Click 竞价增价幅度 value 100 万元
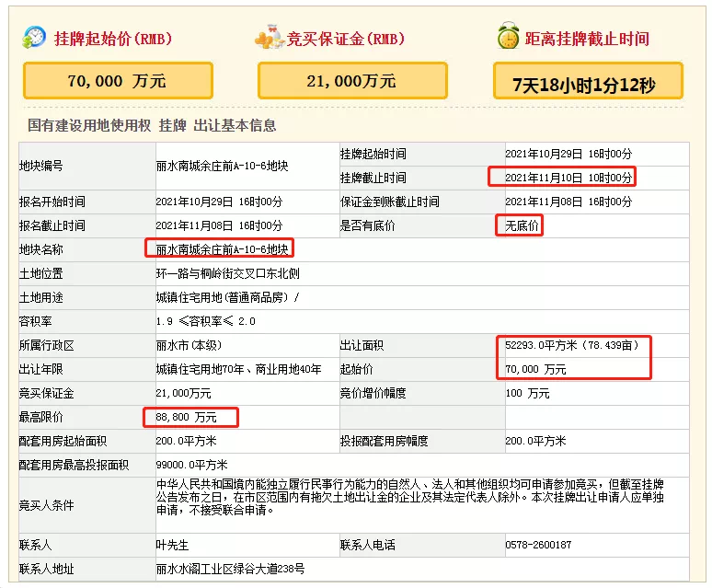Screen dimensions: 712x588 pyautogui.click(x=527, y=393)
